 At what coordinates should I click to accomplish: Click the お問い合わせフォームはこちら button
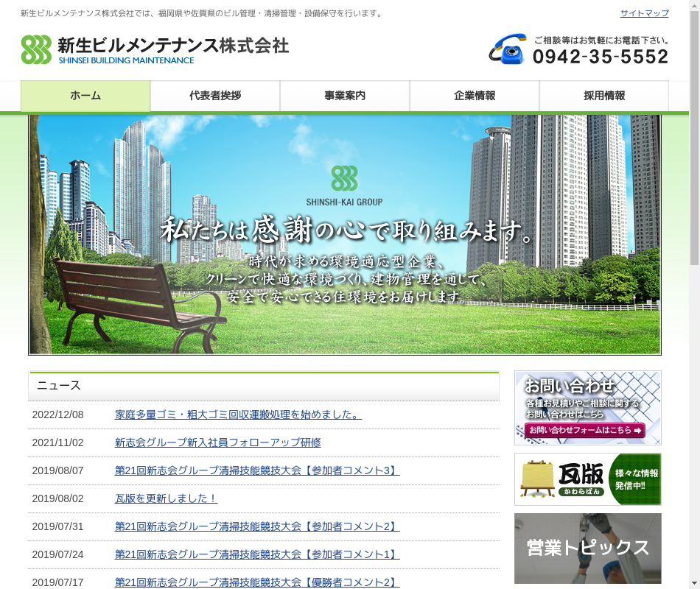pyautogui.click(x=585, y=430)
